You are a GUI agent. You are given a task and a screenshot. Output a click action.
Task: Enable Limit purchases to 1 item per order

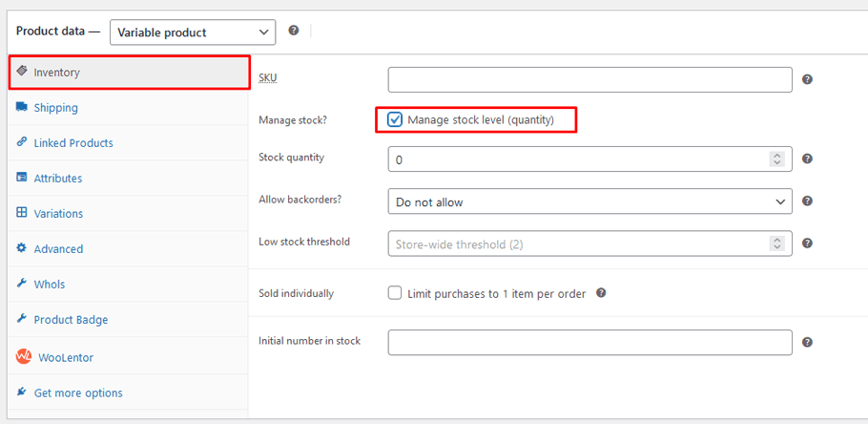click(x=395, y=293)
